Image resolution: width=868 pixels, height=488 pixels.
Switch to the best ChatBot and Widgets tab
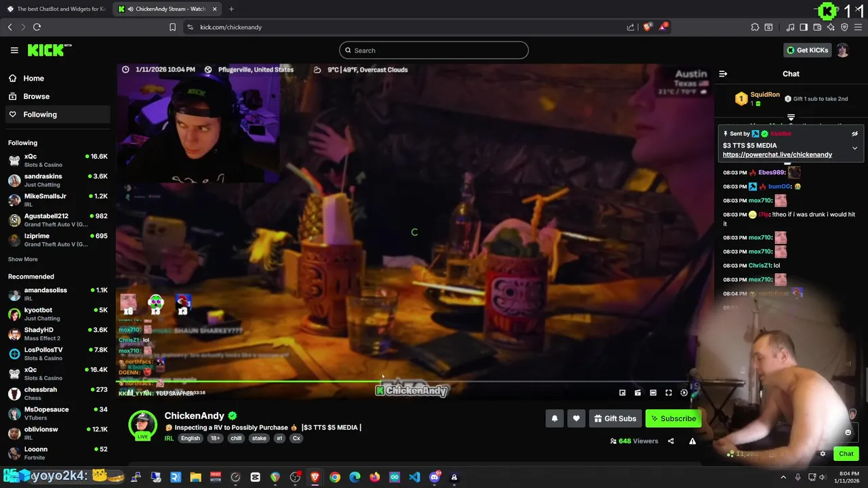click(x=56, y=9)
